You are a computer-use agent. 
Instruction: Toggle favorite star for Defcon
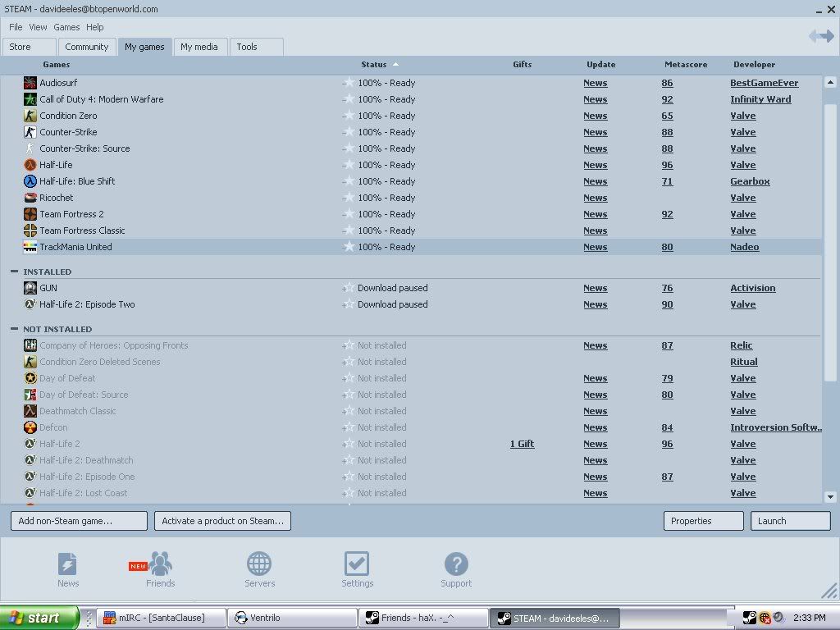click(x=349, y=427)
